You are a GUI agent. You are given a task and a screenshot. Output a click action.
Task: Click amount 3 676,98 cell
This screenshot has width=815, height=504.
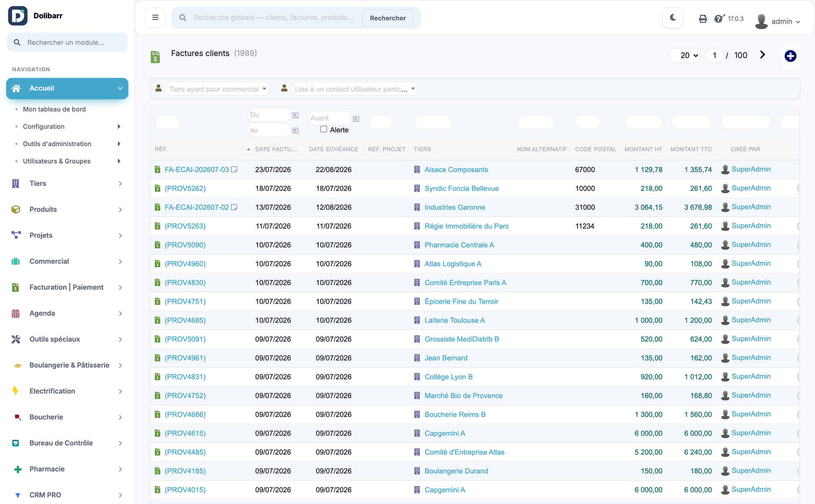(698, 207)
